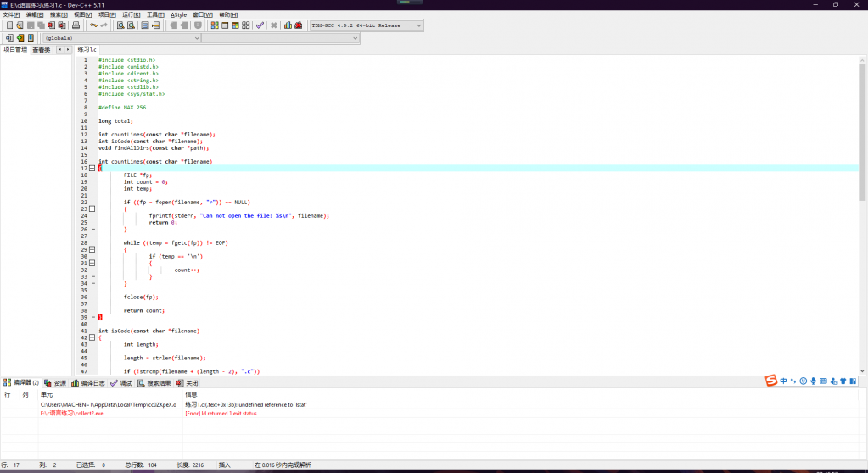Collapse the while-loop fold marker at line 29
Screen dimensions: 868x473
coord(92,249)
